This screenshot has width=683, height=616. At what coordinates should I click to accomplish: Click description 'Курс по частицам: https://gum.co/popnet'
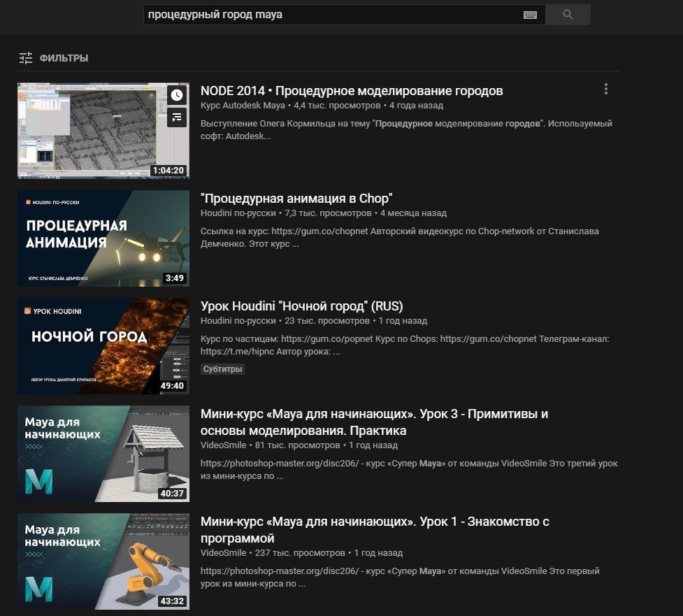(405, 345)
